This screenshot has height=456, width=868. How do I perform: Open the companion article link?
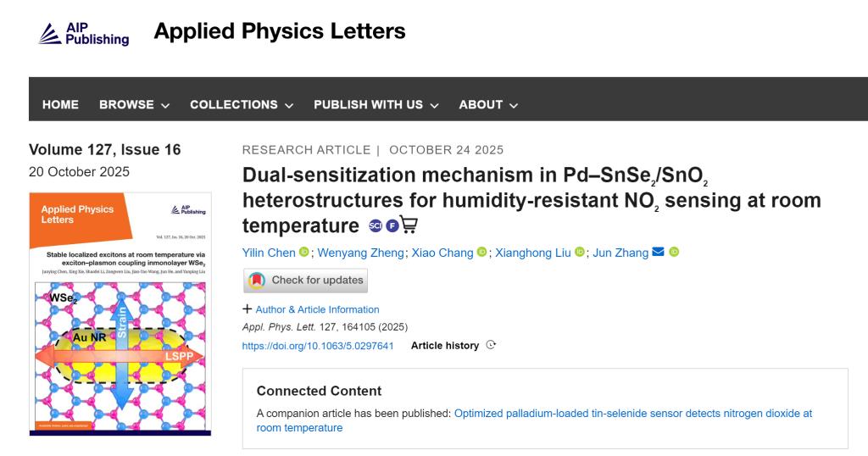(x=632, y=414)
